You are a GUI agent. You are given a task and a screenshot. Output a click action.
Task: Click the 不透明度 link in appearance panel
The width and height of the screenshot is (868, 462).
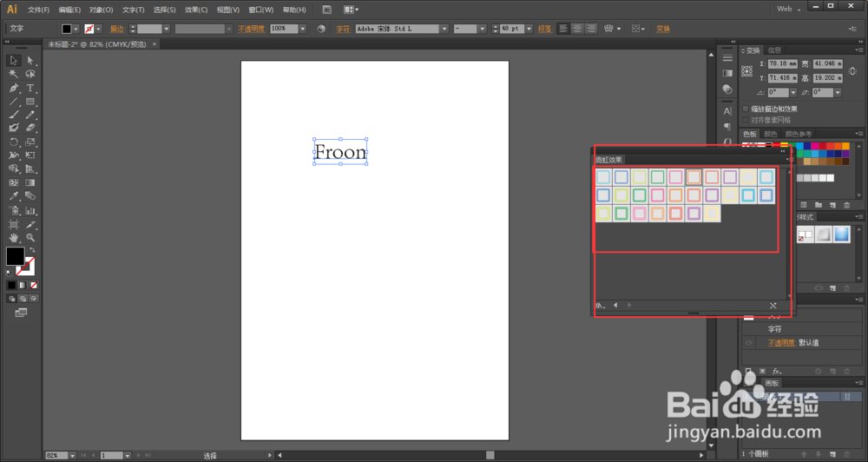pyautogui.click(x=781, y=343)
